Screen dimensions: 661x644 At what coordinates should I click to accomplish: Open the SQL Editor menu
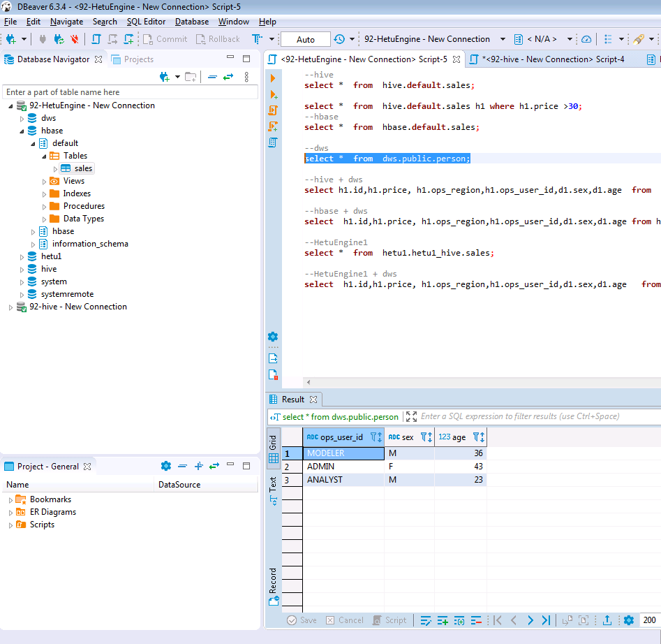(x=146, y=22)
